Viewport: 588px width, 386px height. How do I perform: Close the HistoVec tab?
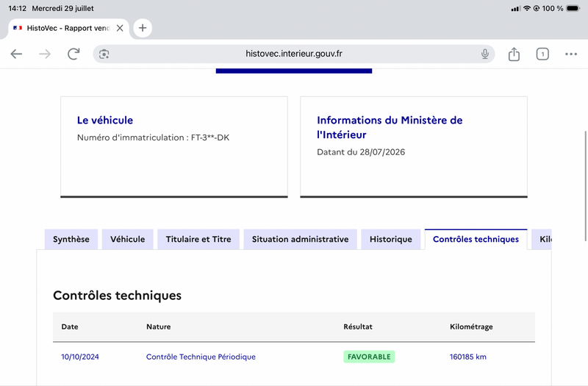click(x=120, y=28)
